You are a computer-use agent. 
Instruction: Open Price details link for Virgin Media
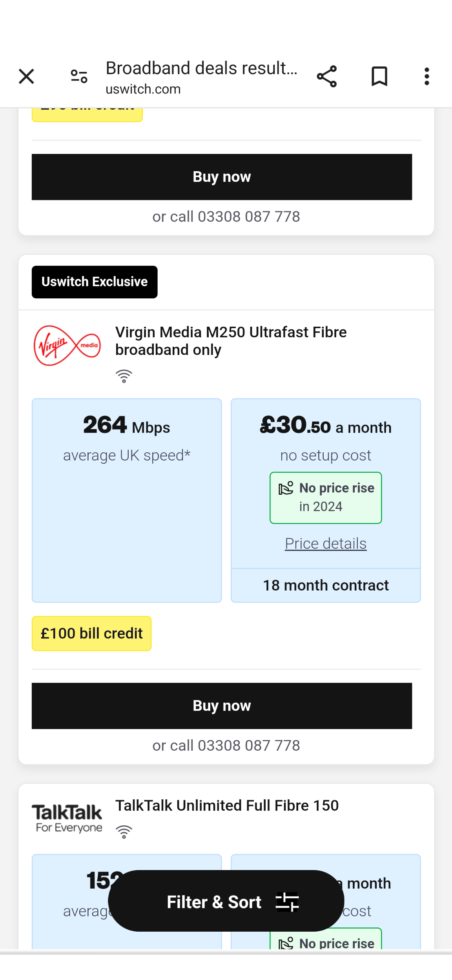pyautogui.click(x=326, y=544)
